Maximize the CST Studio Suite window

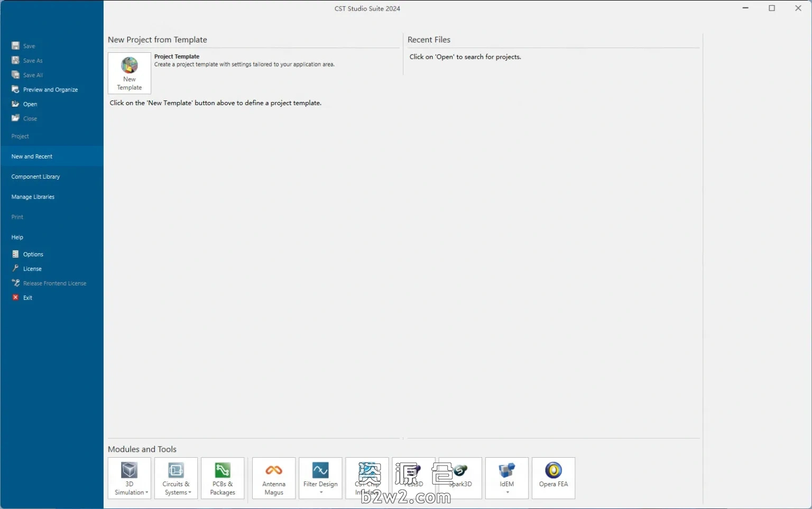point(772,8)
